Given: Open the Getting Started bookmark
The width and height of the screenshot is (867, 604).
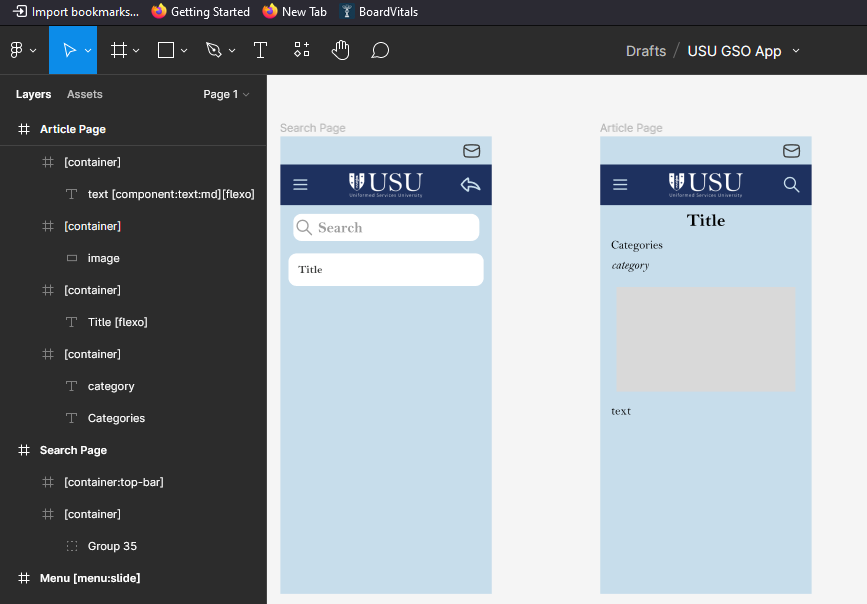Looking at the screenshot, I should [201, 12].
